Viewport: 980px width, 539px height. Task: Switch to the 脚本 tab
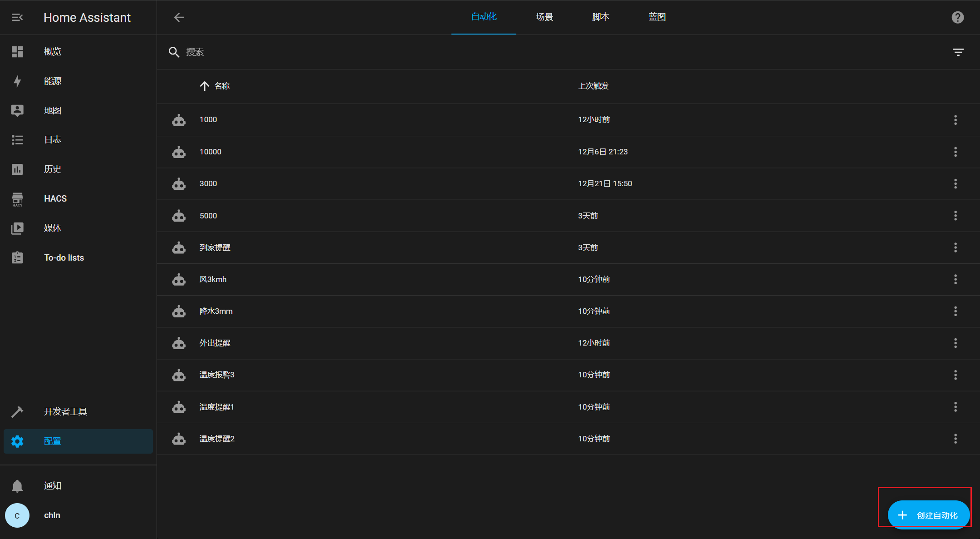601,17
